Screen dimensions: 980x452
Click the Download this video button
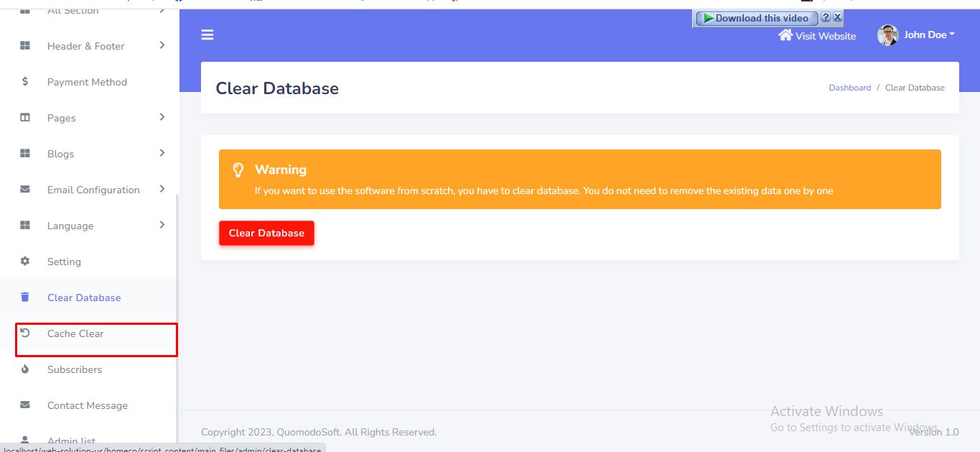pos(756,19)
